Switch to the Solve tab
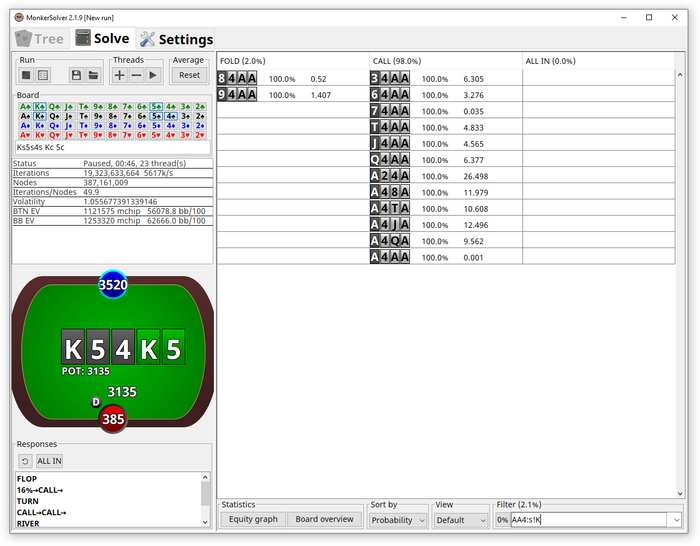Image resolution: width=700 pixels, height=546 pixels. tap(102, 38)
